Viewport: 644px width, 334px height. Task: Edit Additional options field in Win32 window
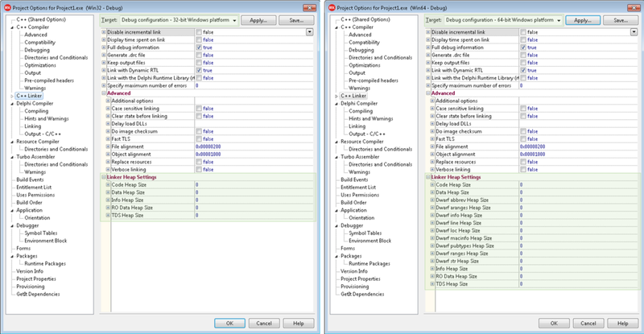point(254,101)
